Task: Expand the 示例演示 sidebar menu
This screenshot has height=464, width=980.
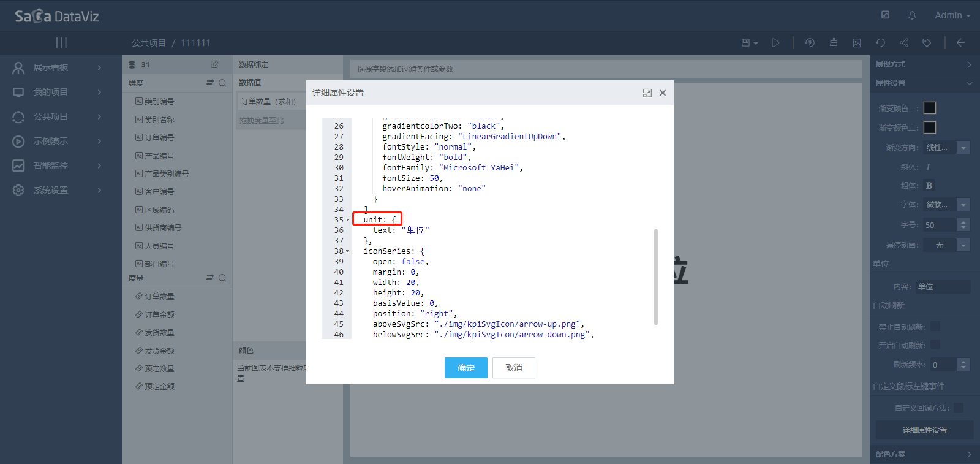Action: coord(61,141)
